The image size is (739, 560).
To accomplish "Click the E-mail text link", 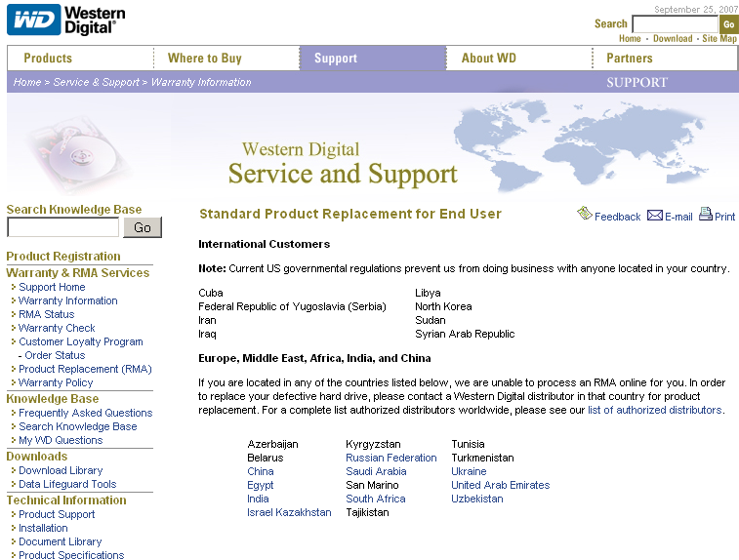I will coord(678,217).
